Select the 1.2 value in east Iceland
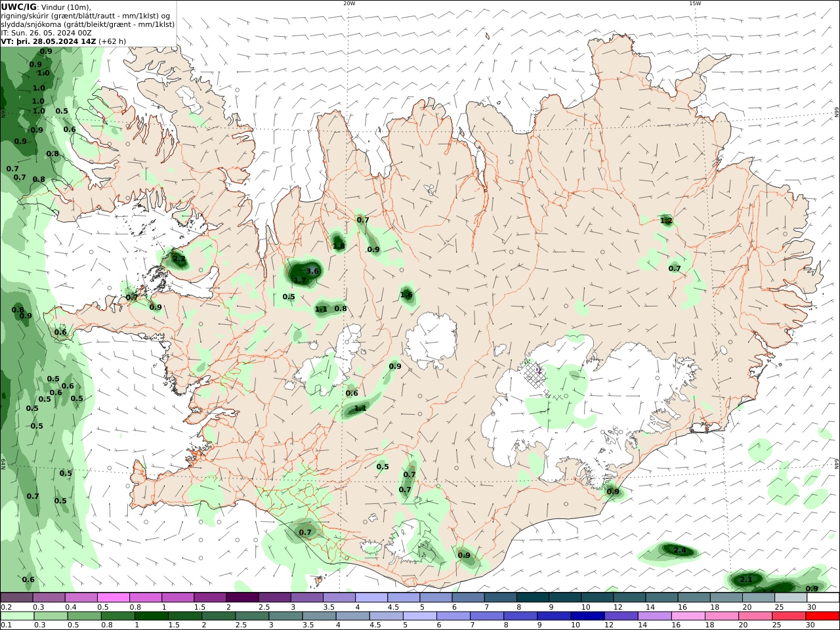The image size is (840, 630). pos(666,220)
